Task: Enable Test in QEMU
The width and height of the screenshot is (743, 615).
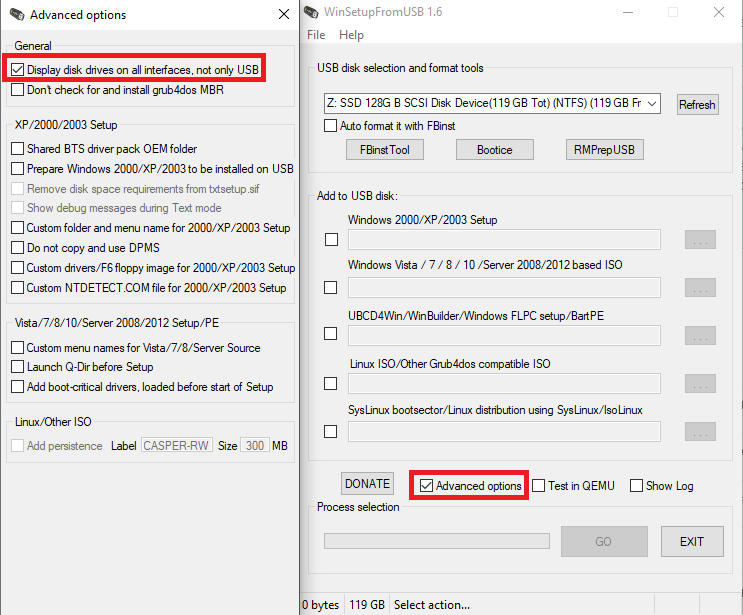Action: (x=538, y=486)
